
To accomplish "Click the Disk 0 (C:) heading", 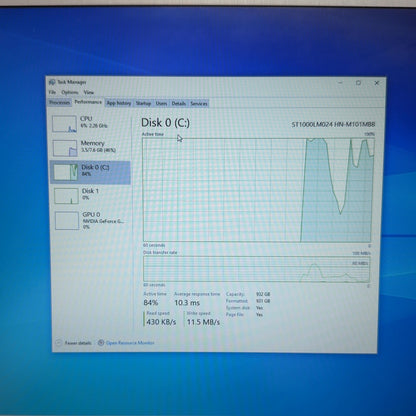I will (165, 123).
